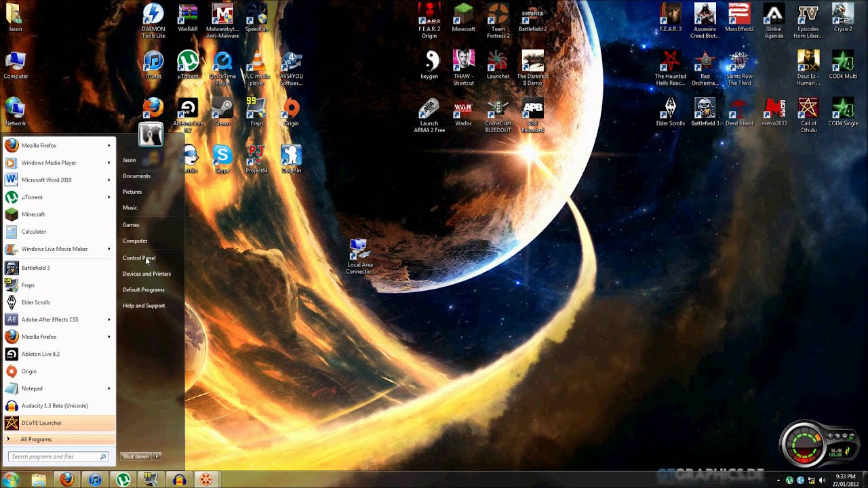Screen dimensions: 868x488
Task: Open the iTunes desktop shortcut
Action: point(153,65)
